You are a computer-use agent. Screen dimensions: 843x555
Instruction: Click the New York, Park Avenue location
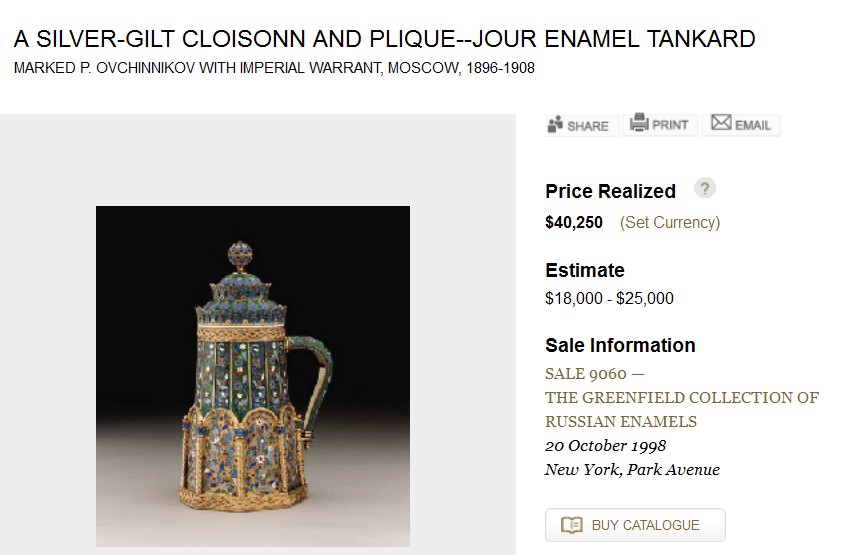[632, 470]
